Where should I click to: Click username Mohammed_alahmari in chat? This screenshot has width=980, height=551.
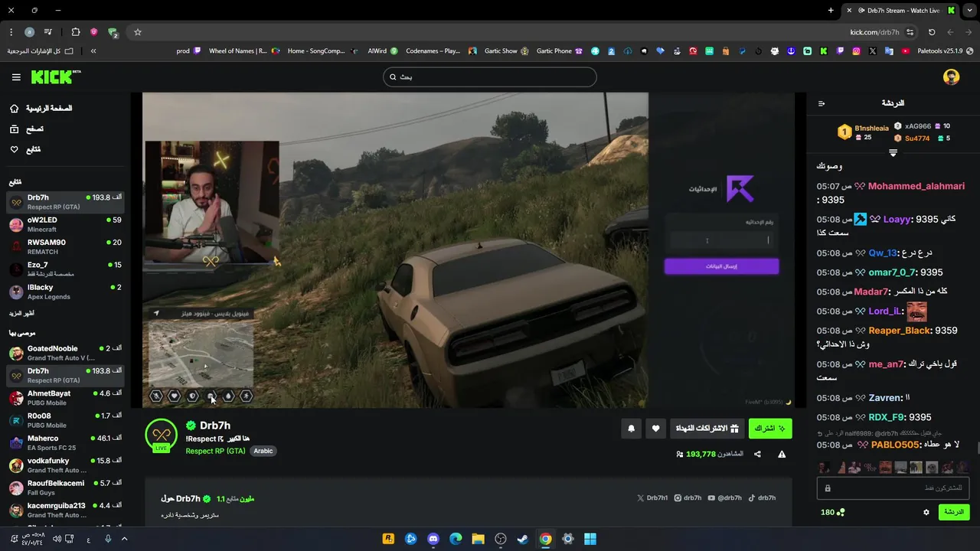pyautogui.click(x=916, y=186)
